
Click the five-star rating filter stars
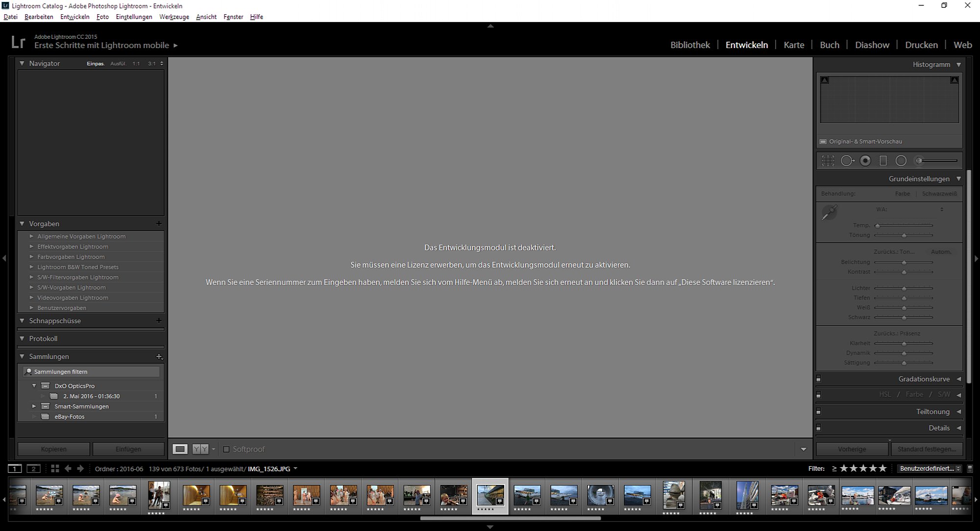point(863,469)
